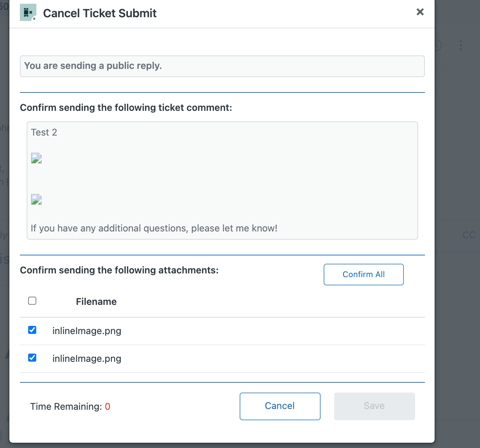Click the second broken inline image icon

pos(36,199)
